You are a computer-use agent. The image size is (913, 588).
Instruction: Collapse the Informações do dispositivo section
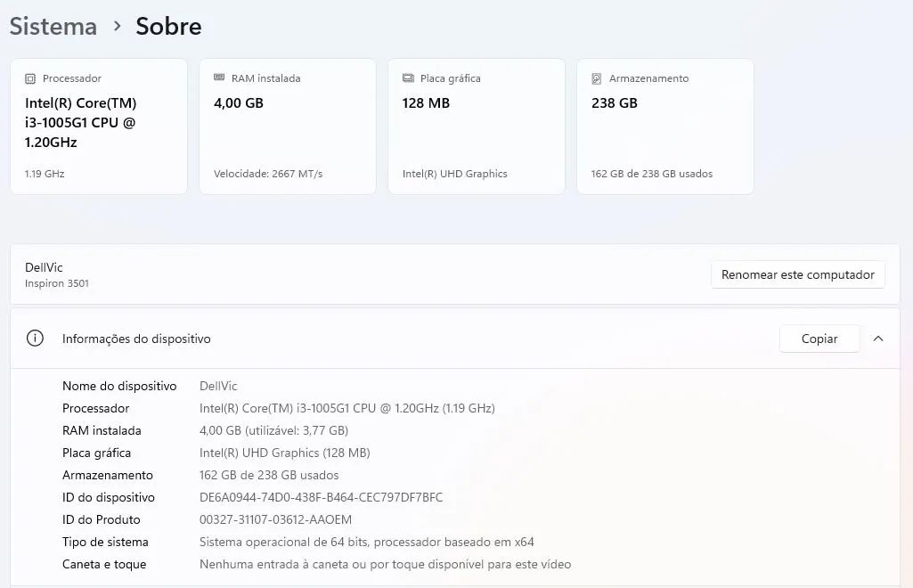[x=878, y=339]
